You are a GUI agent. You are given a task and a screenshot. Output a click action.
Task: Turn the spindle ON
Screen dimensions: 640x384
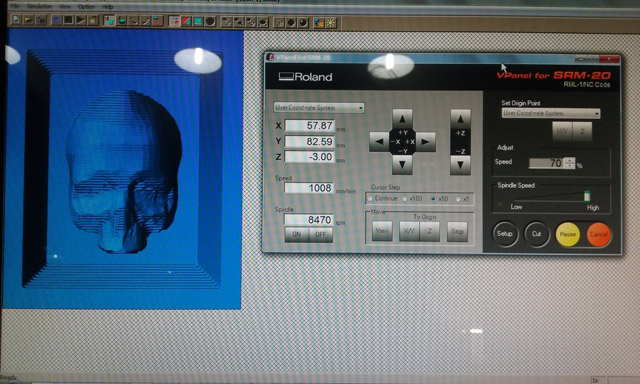pyautogui.click(x=297, y=234)
